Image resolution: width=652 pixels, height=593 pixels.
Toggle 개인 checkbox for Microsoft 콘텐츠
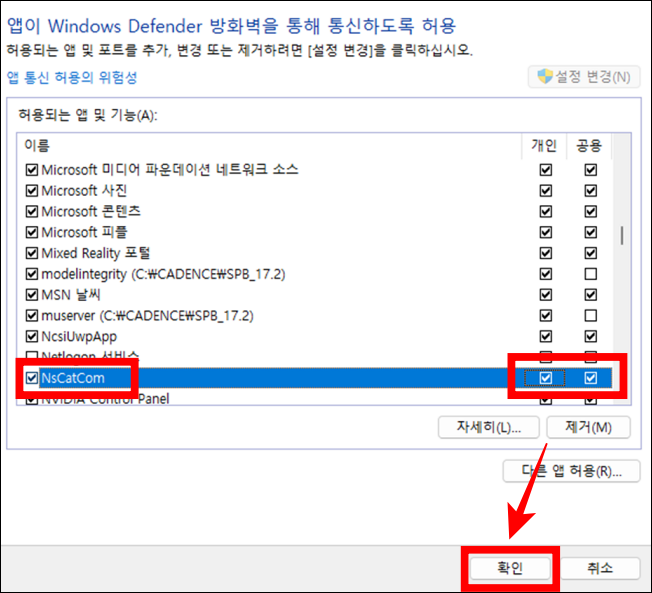546,212
